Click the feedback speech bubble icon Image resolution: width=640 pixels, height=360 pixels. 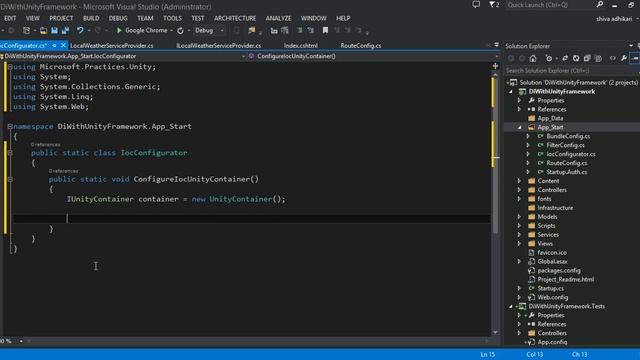[476, 4]
